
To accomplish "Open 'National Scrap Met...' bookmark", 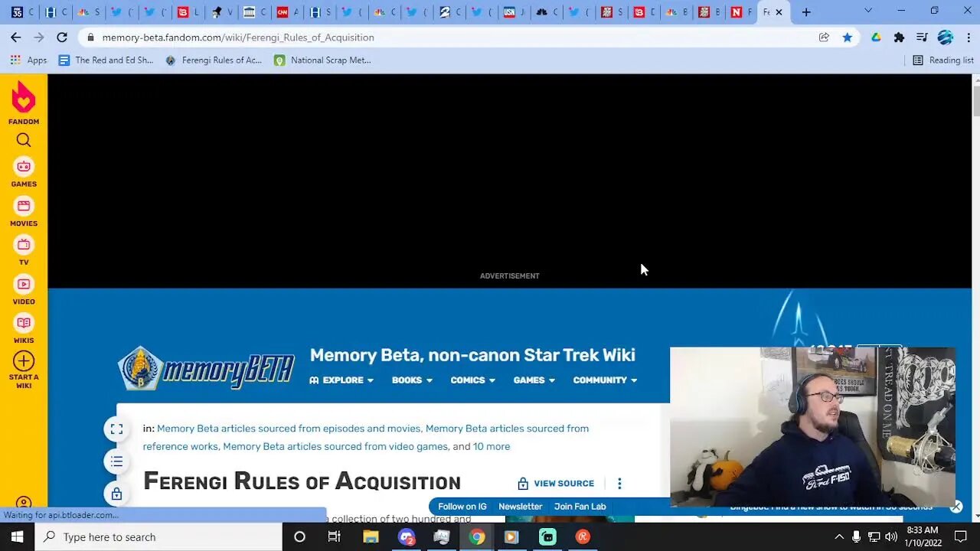I will (x=322, y=60).
